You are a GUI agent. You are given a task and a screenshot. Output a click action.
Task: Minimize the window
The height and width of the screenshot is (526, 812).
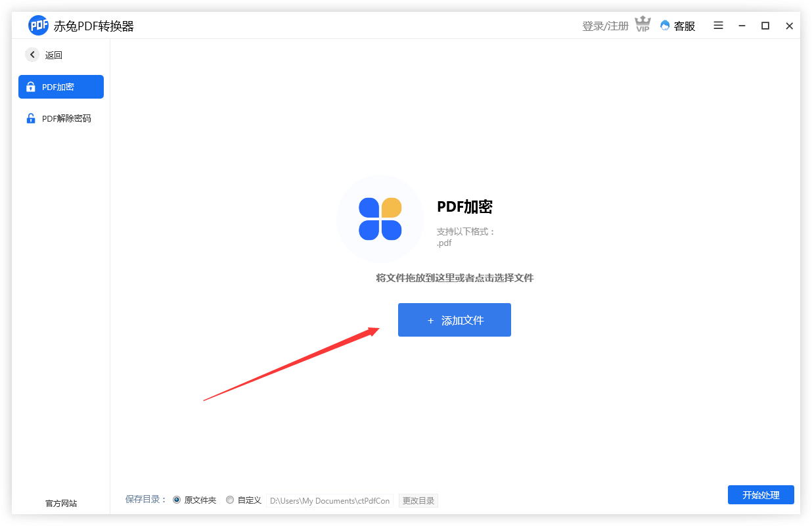(x=742, y=26)
